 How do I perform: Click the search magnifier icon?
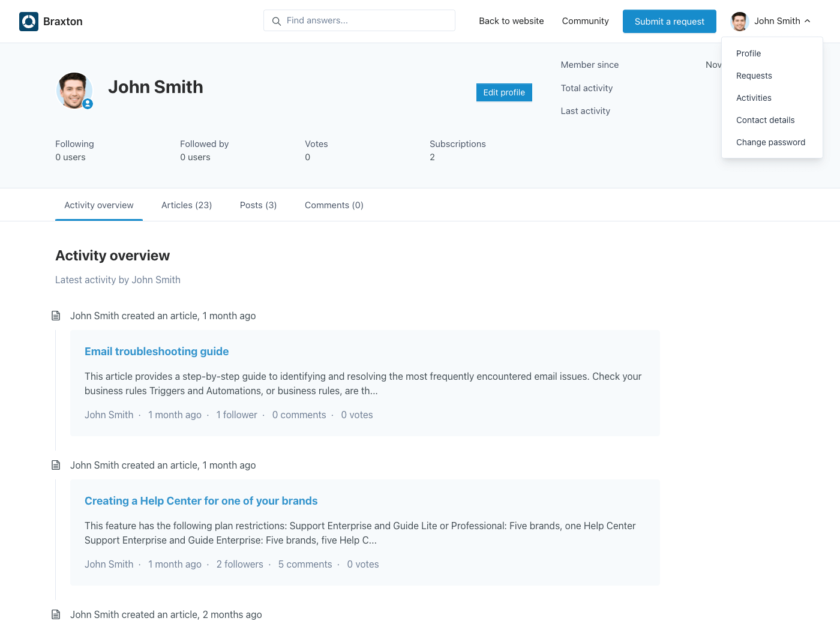click(x=277, y=21)
